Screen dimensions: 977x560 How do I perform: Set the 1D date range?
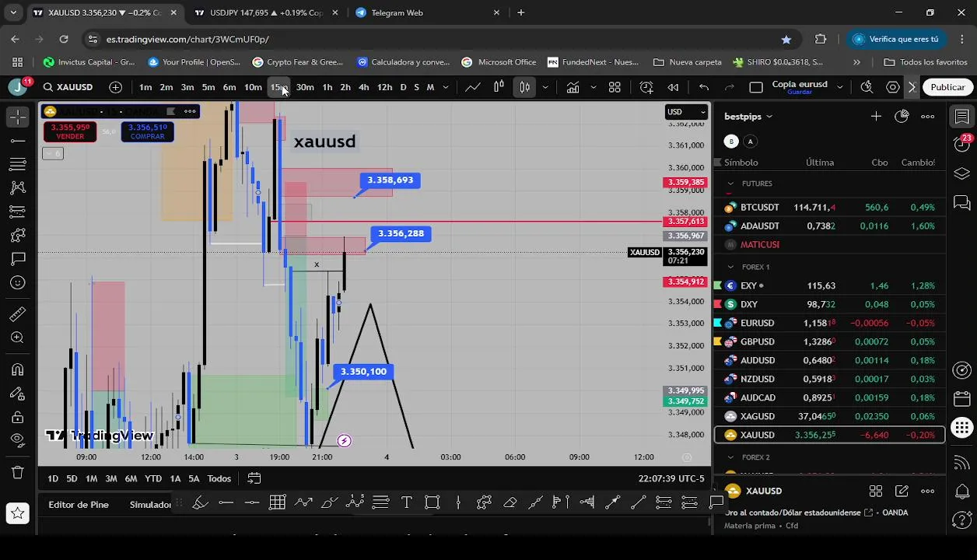coord(53,478)
